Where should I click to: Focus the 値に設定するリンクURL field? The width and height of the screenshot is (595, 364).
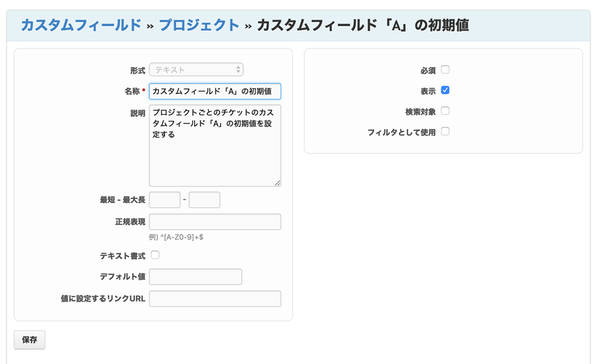215,299
